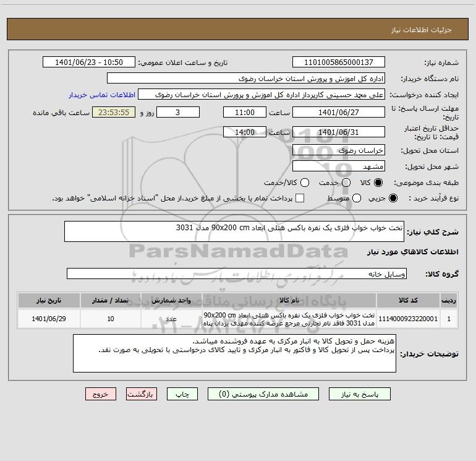Click the buyer notes text area
476x461 pixels.
[x=234, y=353]
